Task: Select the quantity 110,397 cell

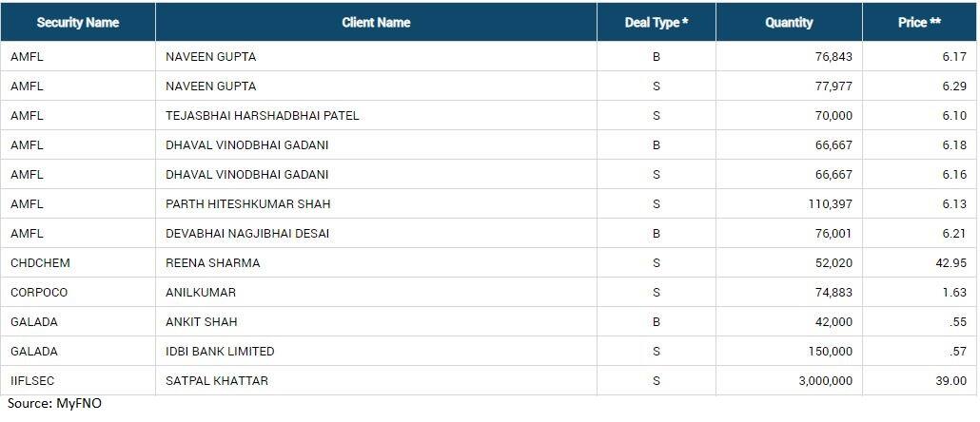Action: (789, 204)
